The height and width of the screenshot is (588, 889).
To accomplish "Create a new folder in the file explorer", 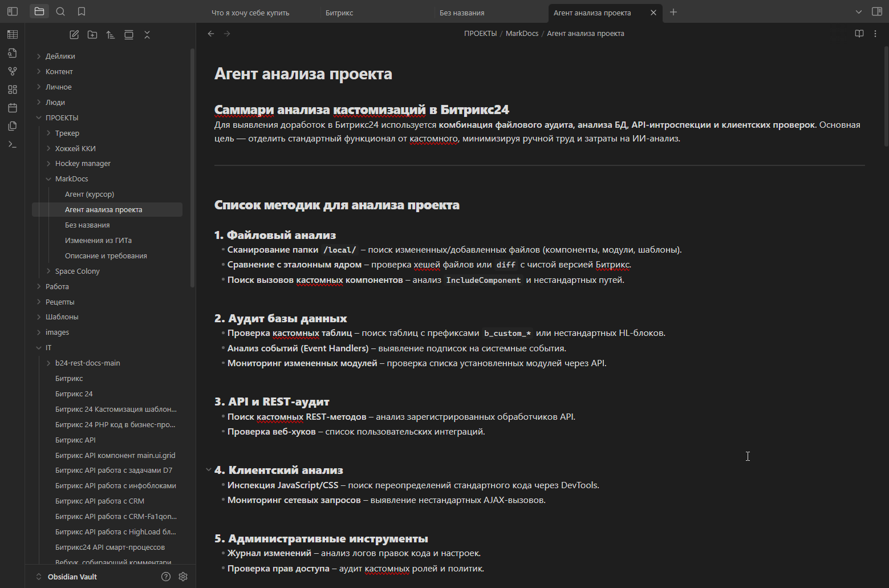I will (92, 34).
